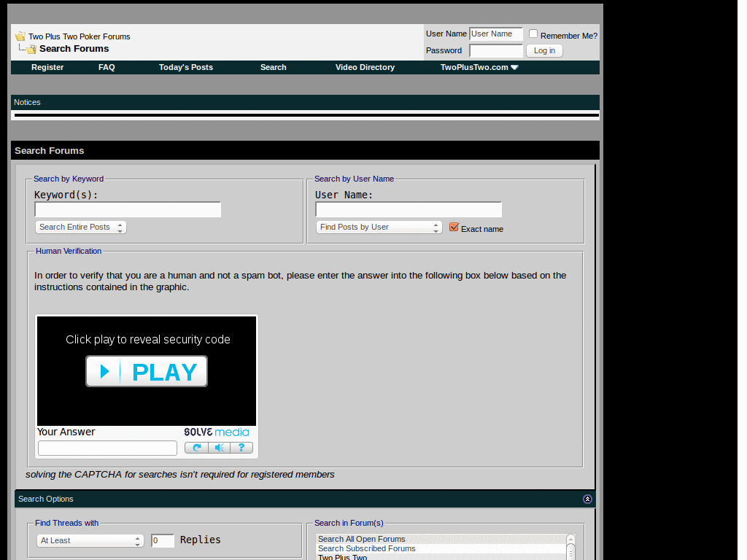
Task: Focus the User Name login field
Action: click(x=496, y=34)
